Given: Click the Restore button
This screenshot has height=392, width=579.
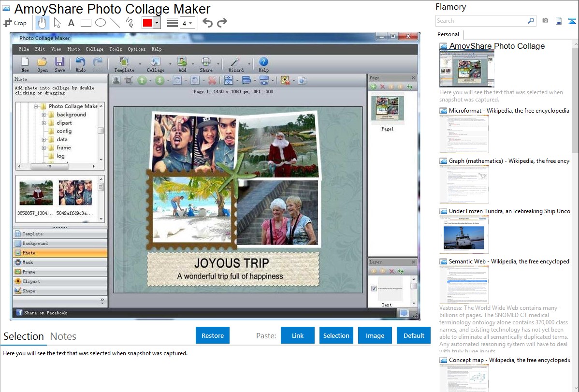Looking at the screenshot, I should tap(213, 335).
